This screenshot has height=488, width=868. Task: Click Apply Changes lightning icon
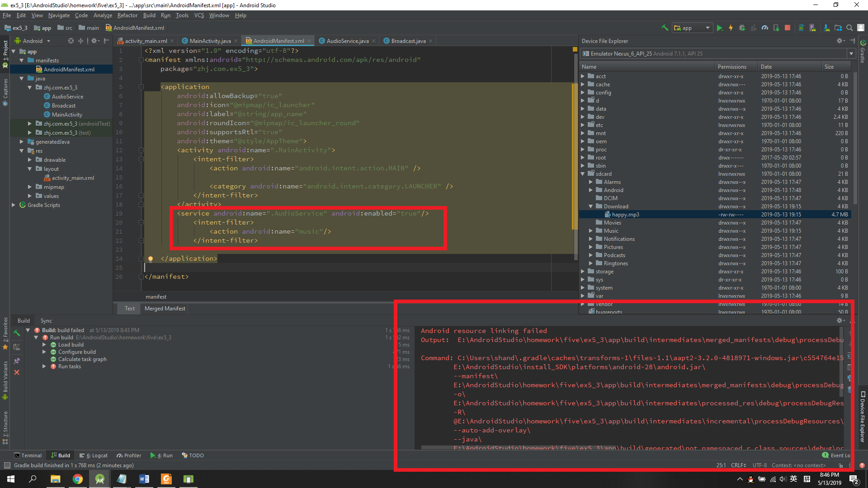tap(731, 28)
